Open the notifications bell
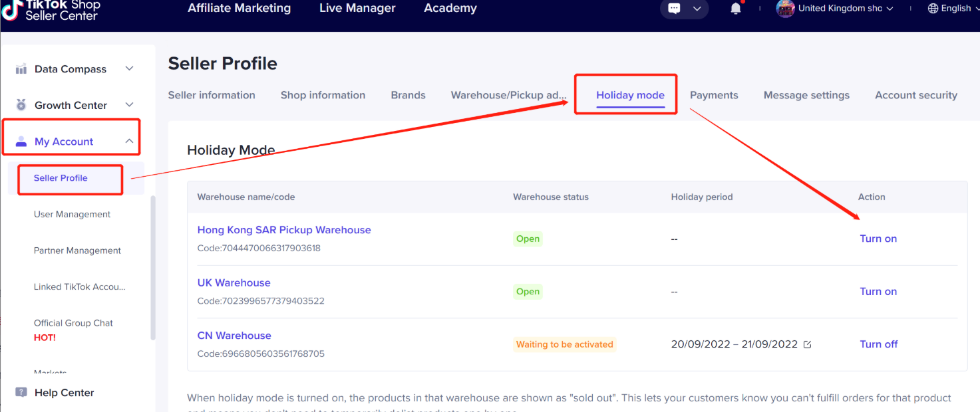This screenshot has width=980, height=412. 735,9
